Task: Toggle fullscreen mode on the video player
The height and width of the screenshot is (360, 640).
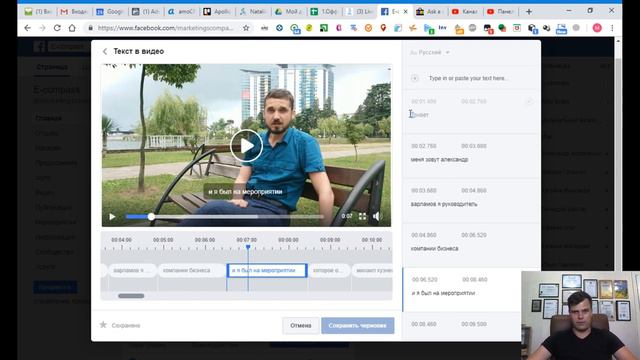Action: pos(362,216)
